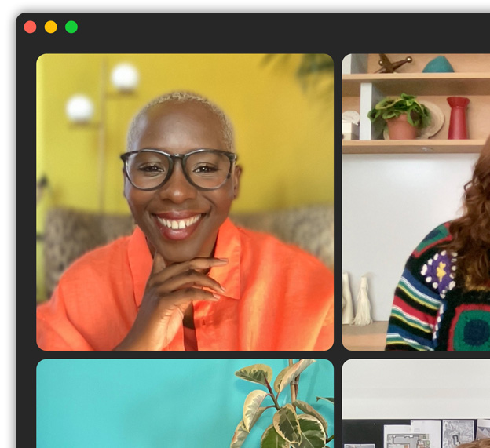The height and width of the screenshot is (448, 490).
Task: Enter full screen using the green button
Action: 71,27
